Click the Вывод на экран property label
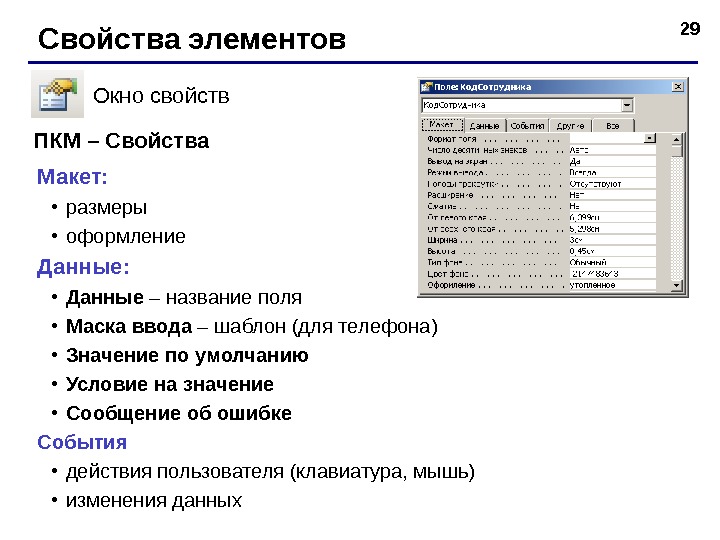 (457, 161)
